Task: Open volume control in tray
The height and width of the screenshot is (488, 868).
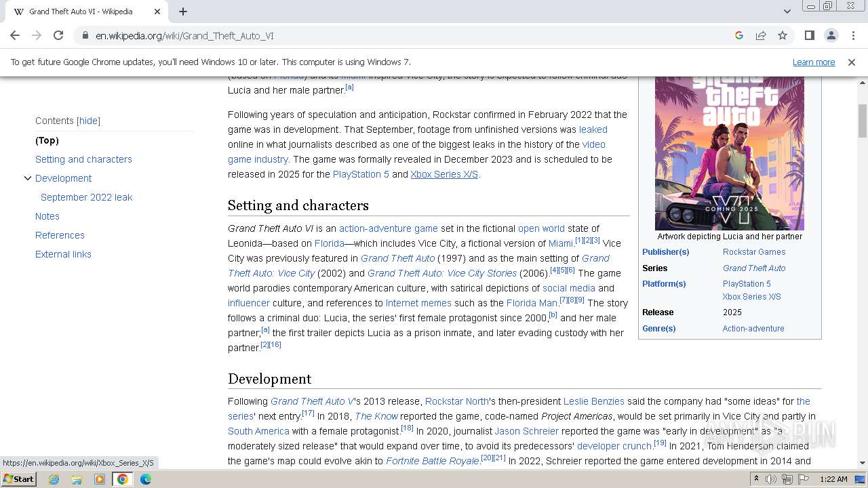Action: coord(771,479)
